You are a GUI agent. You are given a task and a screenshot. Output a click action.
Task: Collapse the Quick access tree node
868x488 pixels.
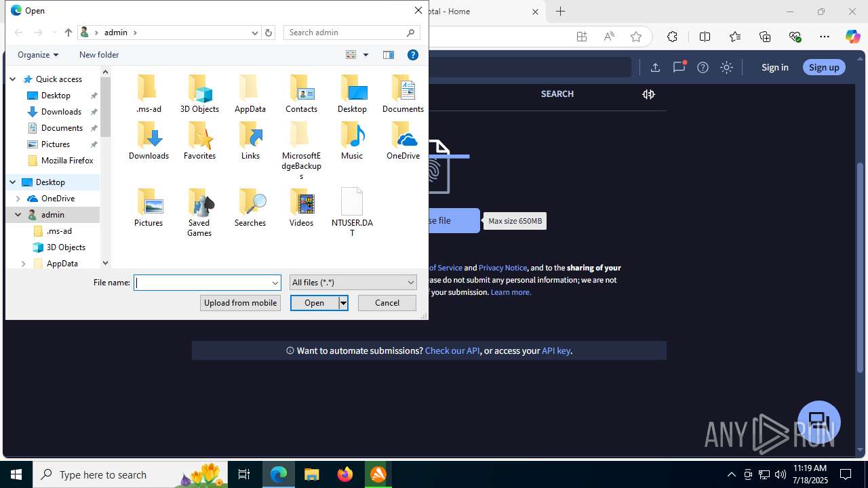(13, 79)
